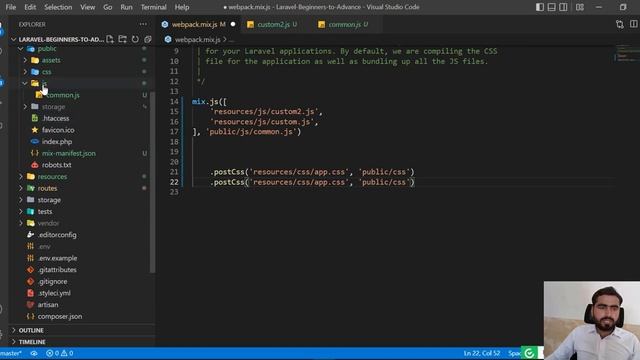640x360 pixels.
Task: Click the eye watch icon in status bar
Action: [x=34, y=353]
